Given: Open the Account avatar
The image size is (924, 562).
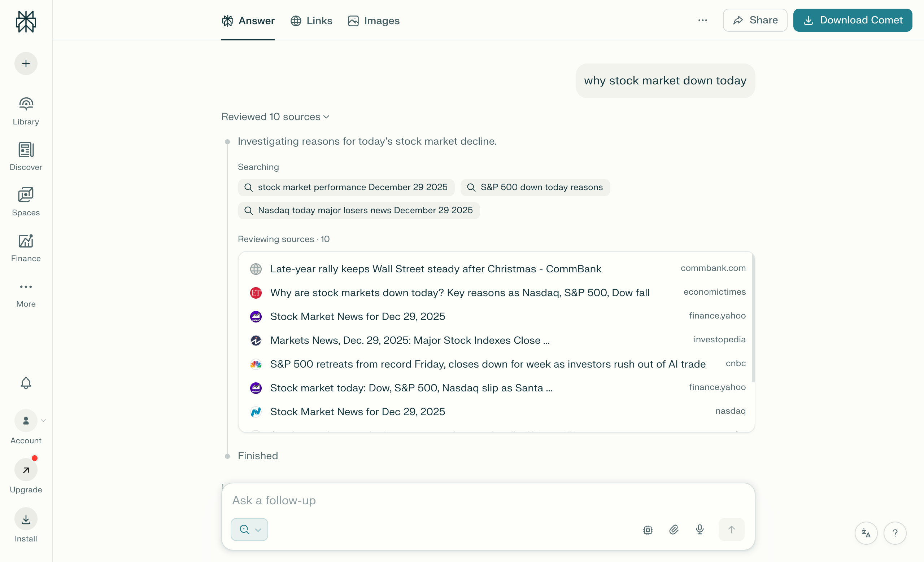Looking at the screenshot, I should point(26,420).
